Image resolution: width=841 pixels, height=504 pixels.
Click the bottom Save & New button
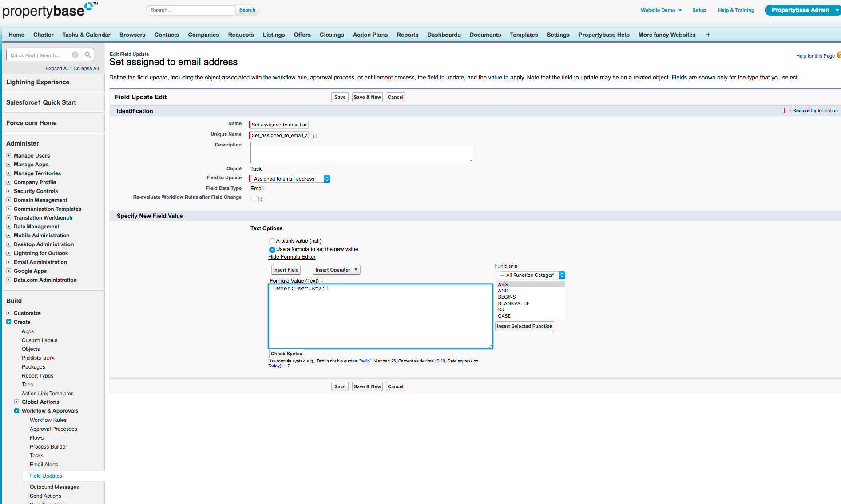367,386
